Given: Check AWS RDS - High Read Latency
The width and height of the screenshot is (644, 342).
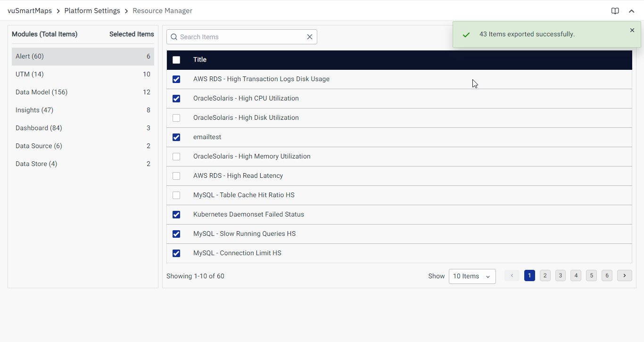Looking at the screenshot, I should 176,176.
